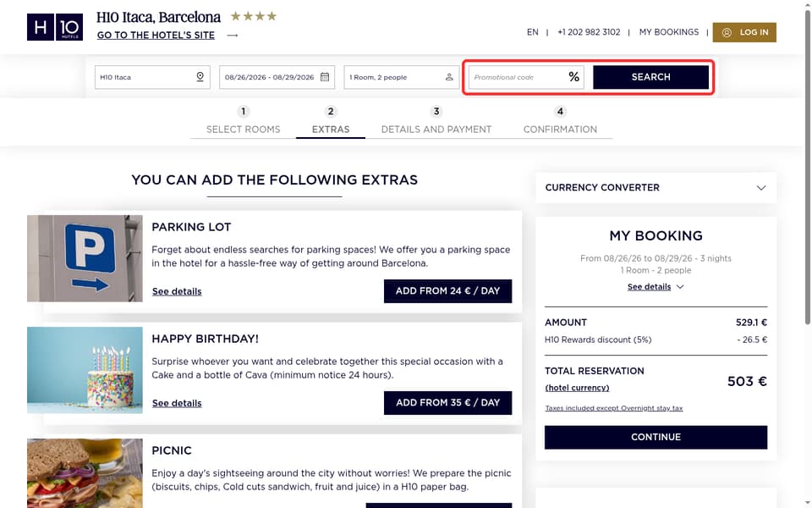Screen dimensions: 812x508
Task: Open the 1 Room, 2 people selector
Action: (401, 77)
